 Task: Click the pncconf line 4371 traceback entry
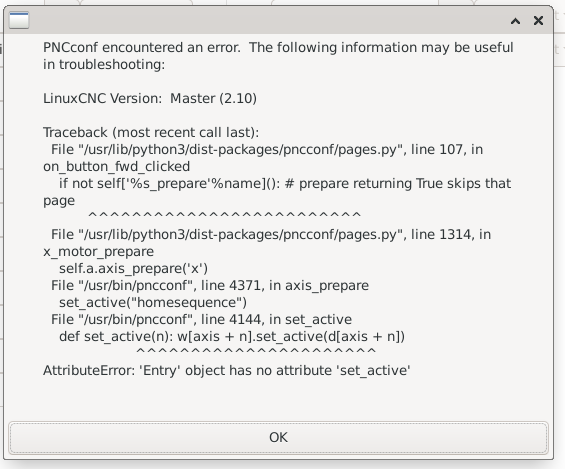(210, 285)
